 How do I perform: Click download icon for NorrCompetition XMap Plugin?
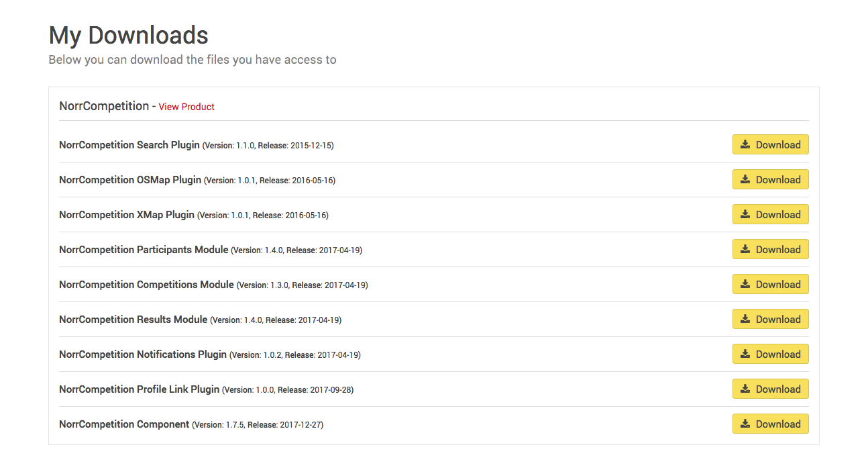(745, 214)
